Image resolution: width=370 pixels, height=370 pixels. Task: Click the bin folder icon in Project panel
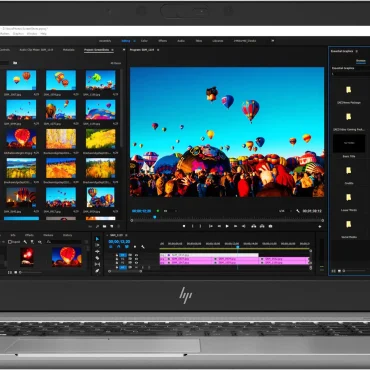(15, 63)
